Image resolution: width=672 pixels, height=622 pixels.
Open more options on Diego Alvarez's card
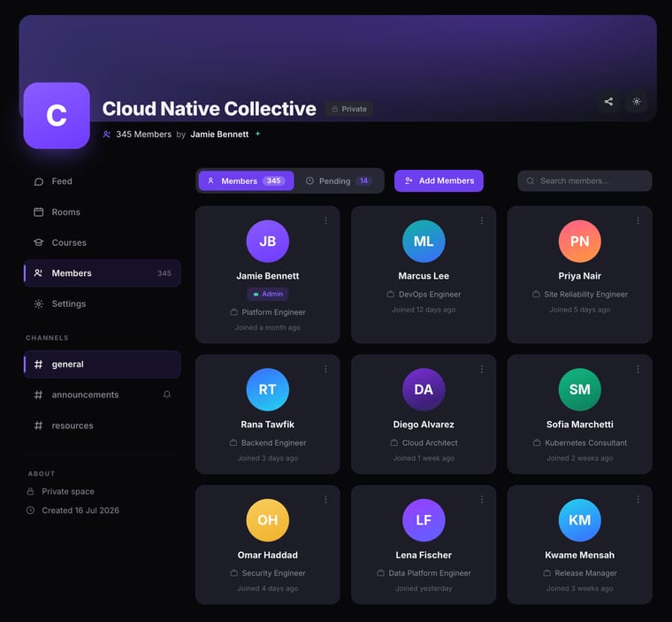pyautogui.click(x=482, y=369)
